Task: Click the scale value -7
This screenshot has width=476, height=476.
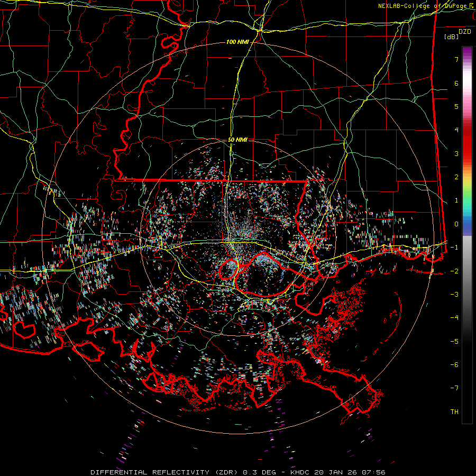Action: (454, 388)
